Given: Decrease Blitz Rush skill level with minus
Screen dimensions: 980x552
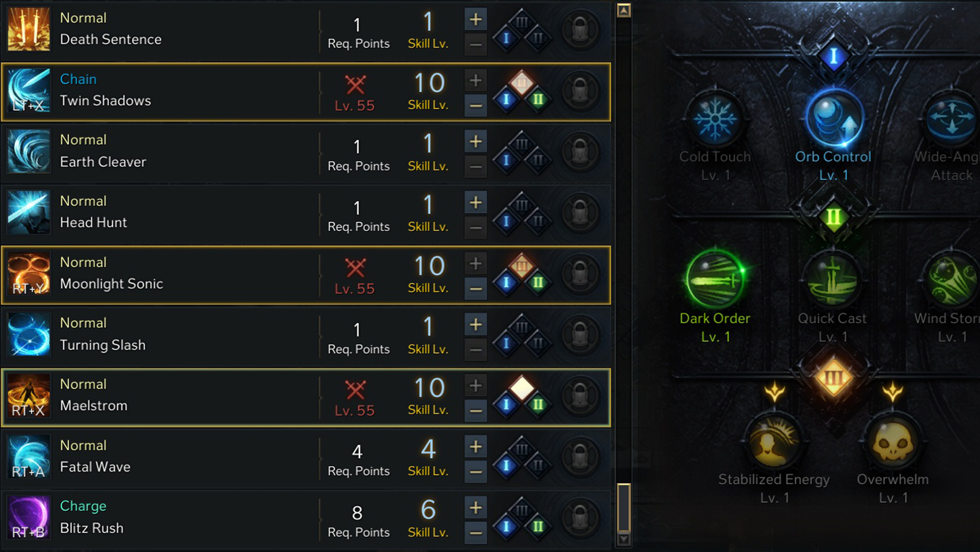Looking at the screenshot, I should 476,533.
